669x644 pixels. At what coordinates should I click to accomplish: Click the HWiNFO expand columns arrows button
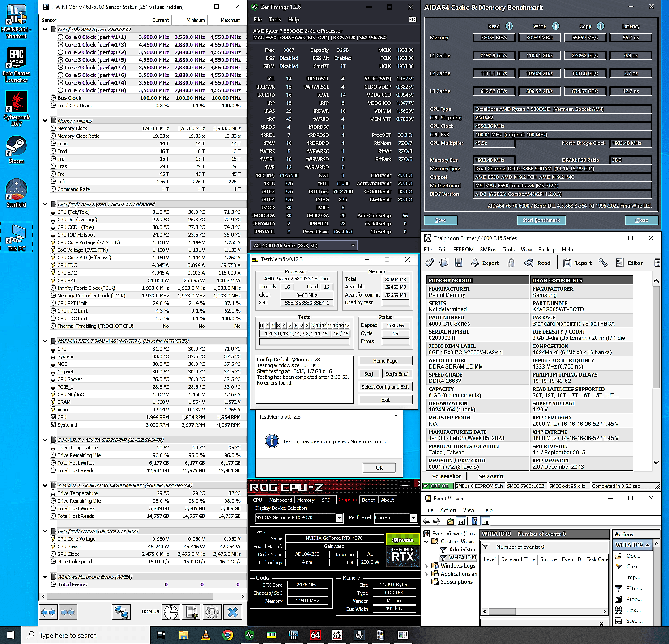(48, 612)
